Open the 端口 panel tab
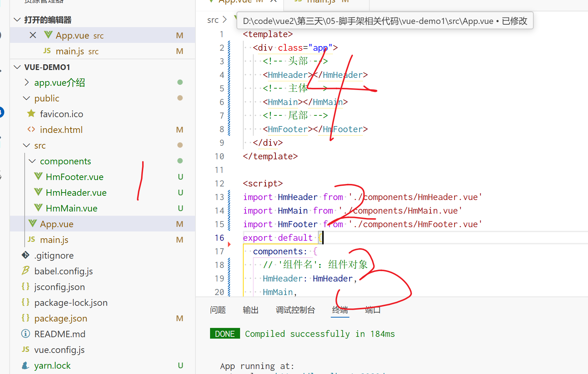This screenshot has width=588, height=374. (x=373, y=310)
